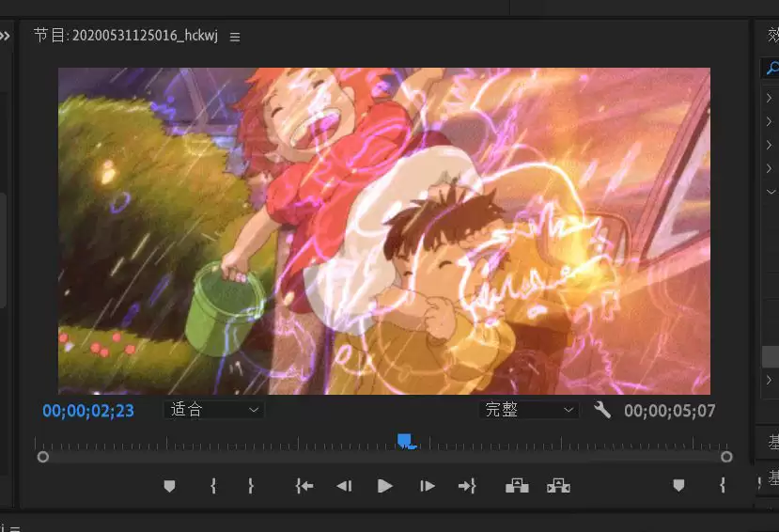
Task: Add a marker in Program monitor
Action: point(169,486)
